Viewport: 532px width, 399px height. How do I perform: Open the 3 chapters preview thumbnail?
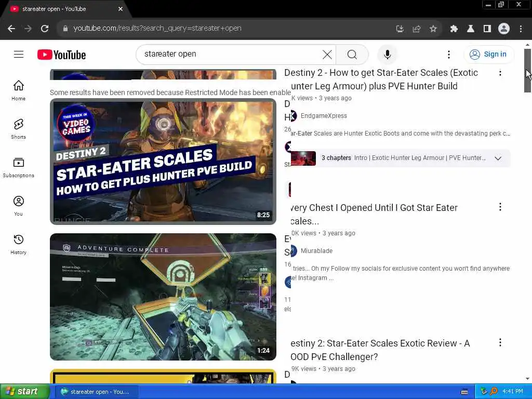tap(303, 158)
